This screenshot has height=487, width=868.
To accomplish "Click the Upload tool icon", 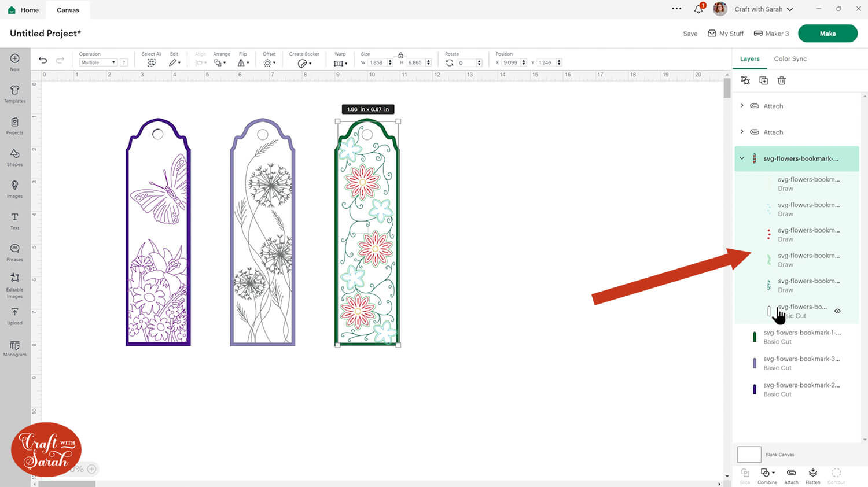I will pos(15,315).
